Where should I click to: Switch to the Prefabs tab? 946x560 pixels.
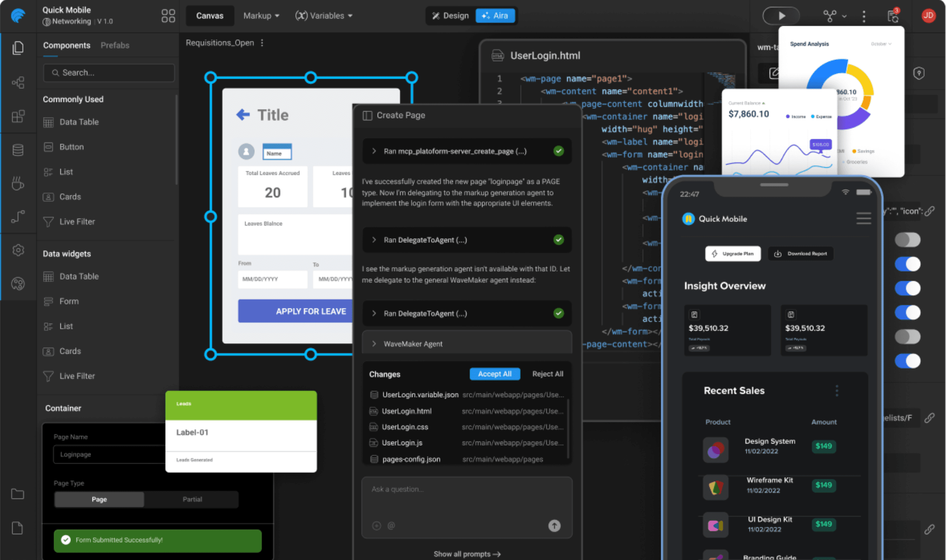point(115,45)
